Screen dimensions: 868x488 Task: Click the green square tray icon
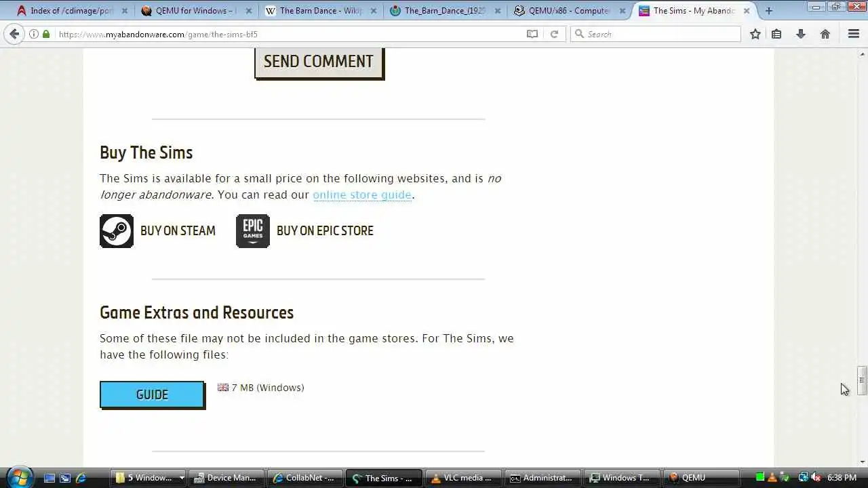(760, 477)
